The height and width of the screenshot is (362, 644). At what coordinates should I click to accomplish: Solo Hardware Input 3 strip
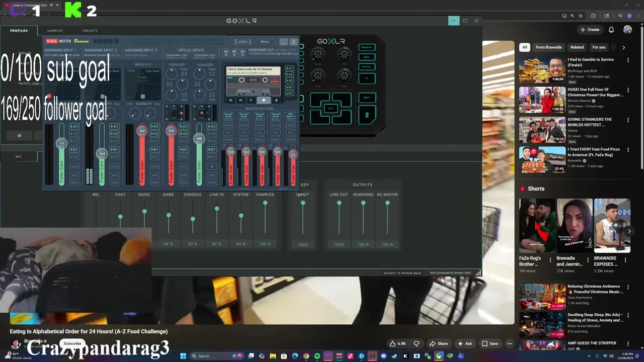point(154,174)
